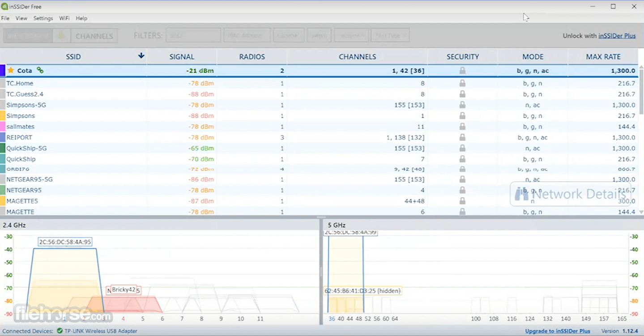Sort by the RADIOS column header
Viewport: 644px width, 336px height.
[x=252, y=57]
